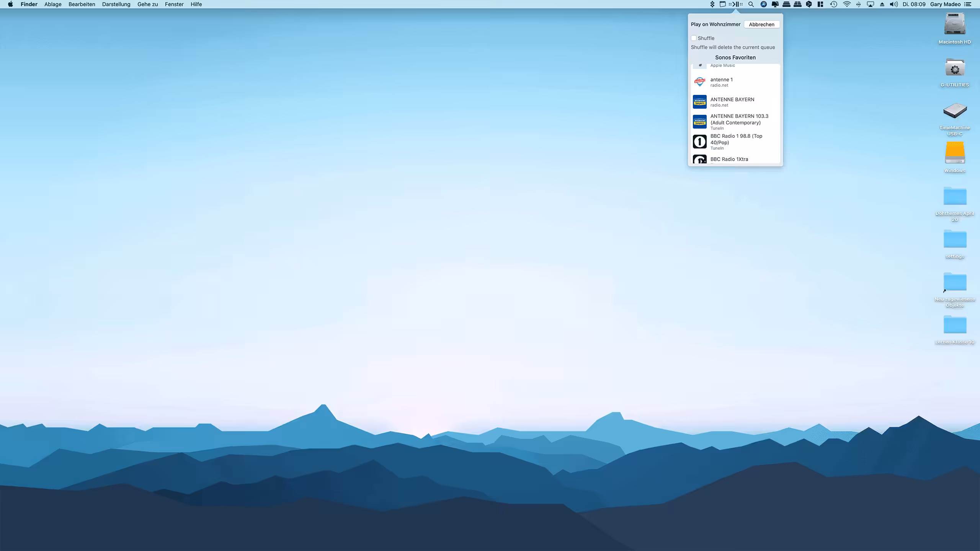980x551 pixels.
Task: Open the Gehe zu menu
Action: pyautogui.click(x=147, y=4)
